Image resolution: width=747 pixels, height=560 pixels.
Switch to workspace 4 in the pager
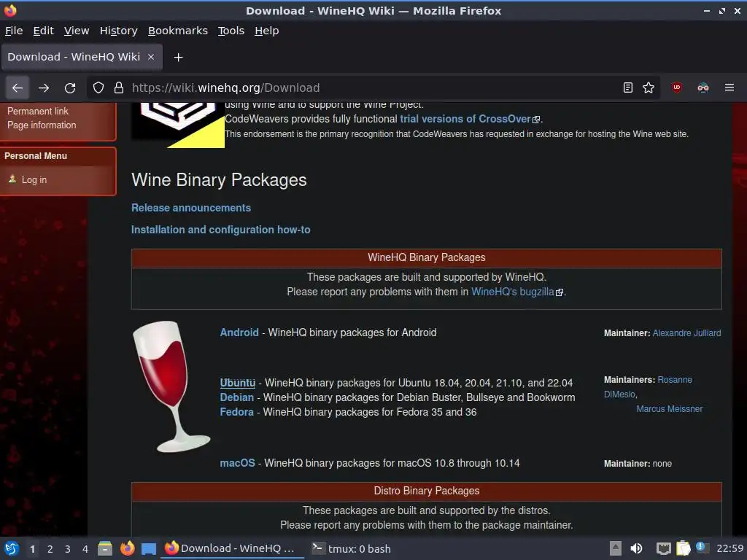(85, 549)
